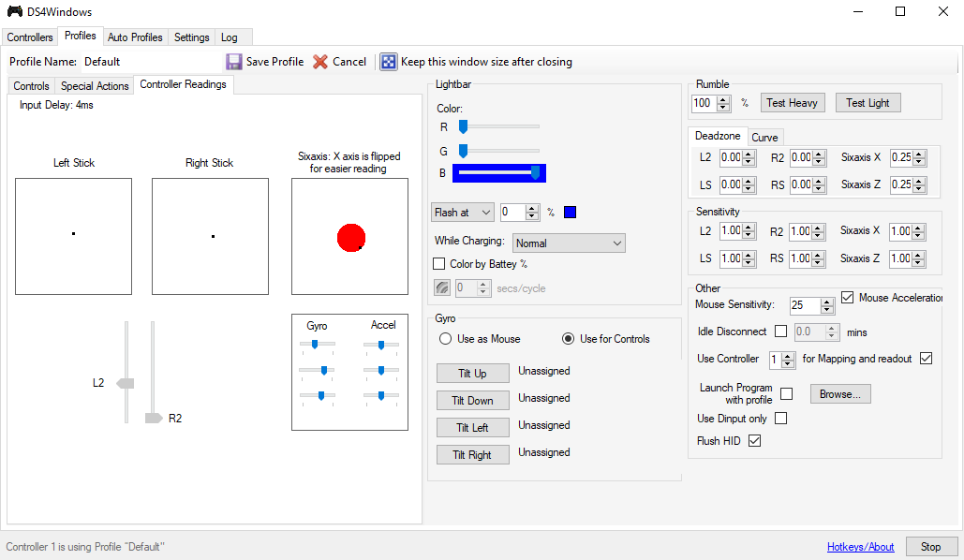The image size is (964, 560).
Task: Click the Save Profile floppy disk icon
Action: (x=234, y=62)
